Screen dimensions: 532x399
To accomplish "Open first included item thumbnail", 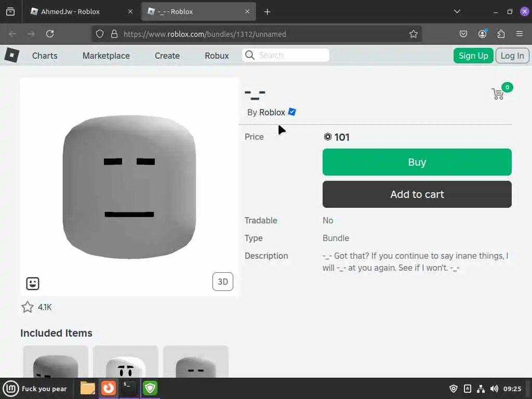I will 56,362.
